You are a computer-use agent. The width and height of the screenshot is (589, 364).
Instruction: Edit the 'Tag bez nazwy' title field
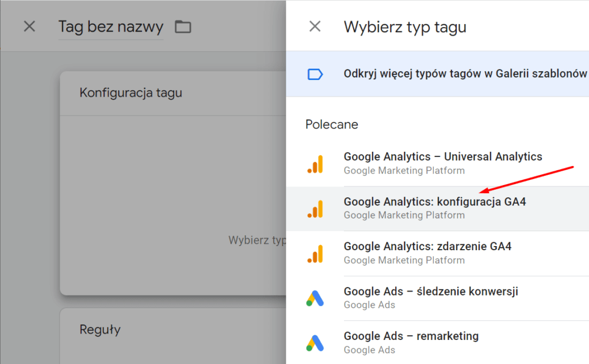coord(111,26)
